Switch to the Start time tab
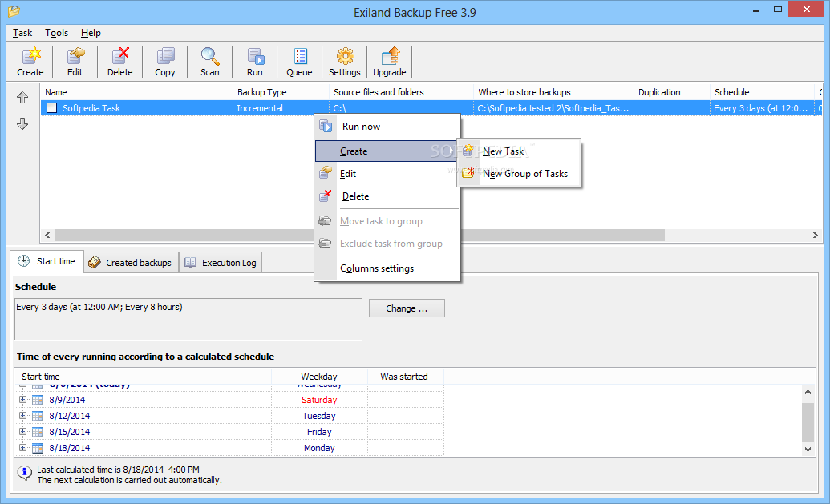Screen dimensions: 830x504 (47, 261)
